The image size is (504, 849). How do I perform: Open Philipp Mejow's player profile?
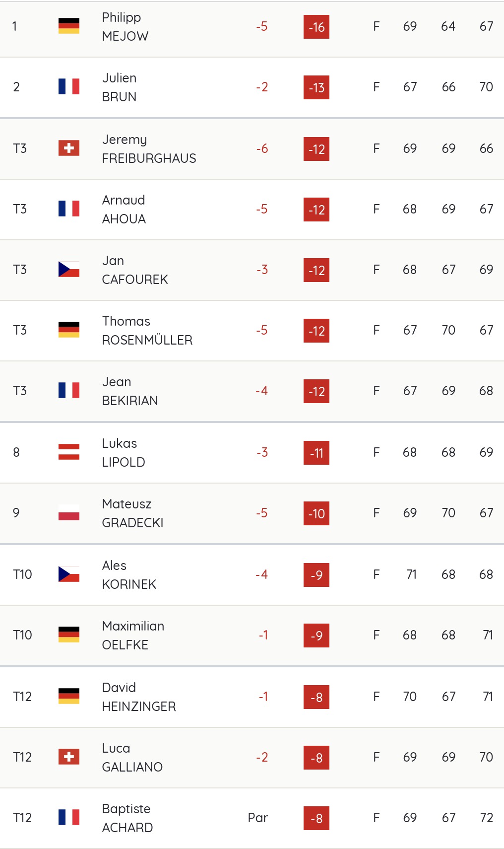[125, 27]
